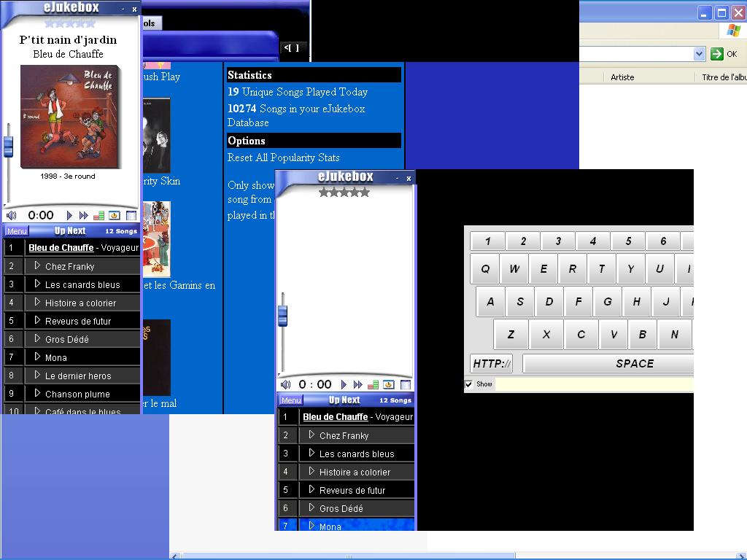Click crown window icon in album-art eJukebox
Image resolution: width=747 pixels, height=560 pixels.
(115, 216)
